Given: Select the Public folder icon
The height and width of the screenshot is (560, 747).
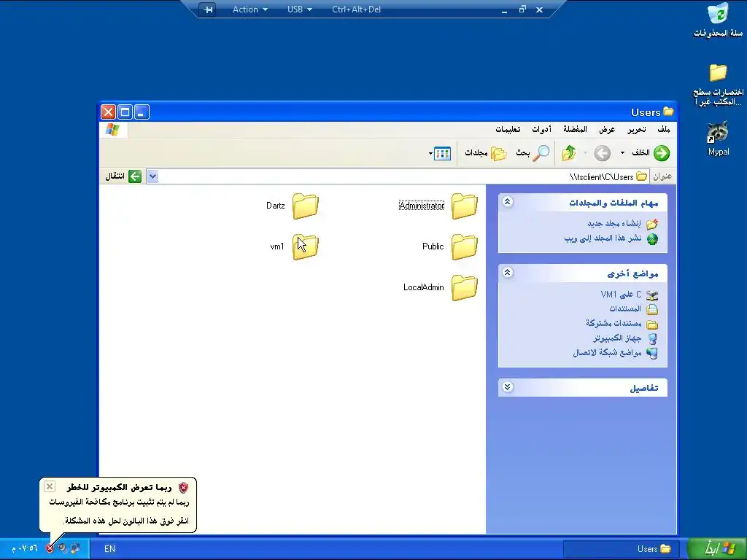Looking at the screenshot, I should (x=465, y=246).
